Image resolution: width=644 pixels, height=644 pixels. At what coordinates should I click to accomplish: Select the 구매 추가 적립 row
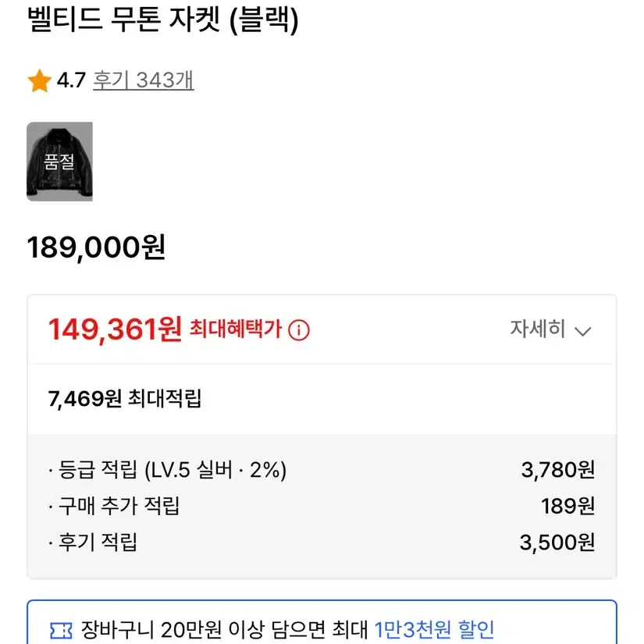[x=322, y=506]
